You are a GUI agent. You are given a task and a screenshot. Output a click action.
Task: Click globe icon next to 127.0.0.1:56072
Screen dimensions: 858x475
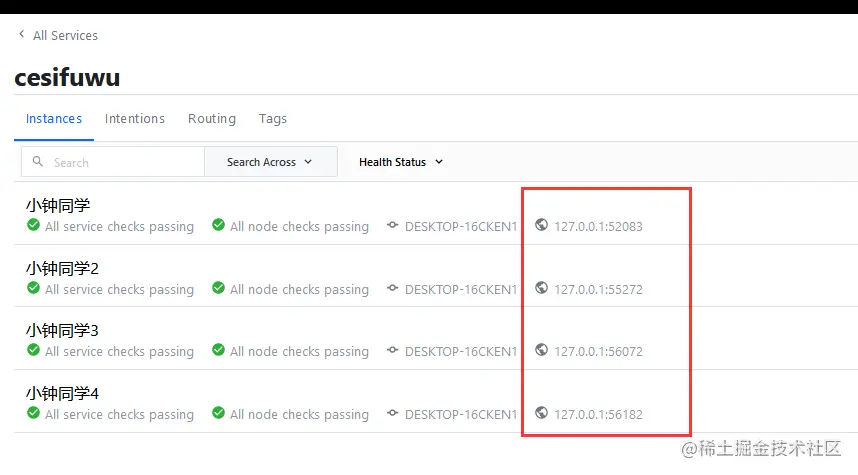point(541,350)
